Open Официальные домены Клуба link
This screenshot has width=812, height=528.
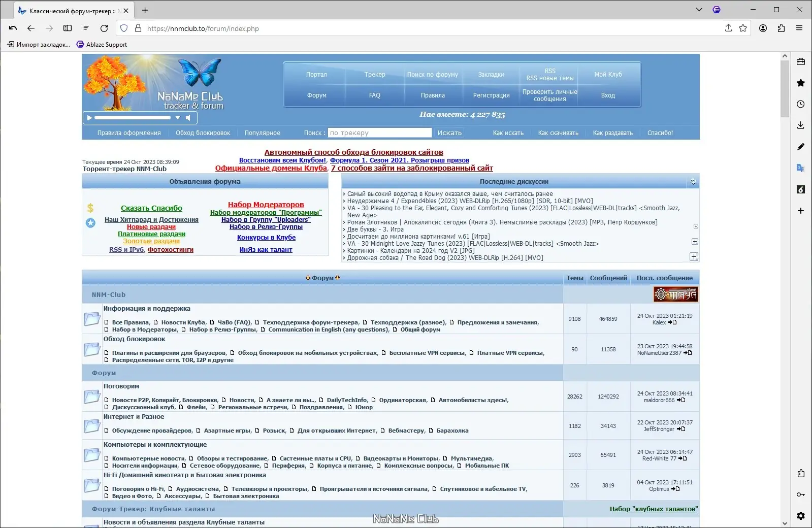point(271,168)
